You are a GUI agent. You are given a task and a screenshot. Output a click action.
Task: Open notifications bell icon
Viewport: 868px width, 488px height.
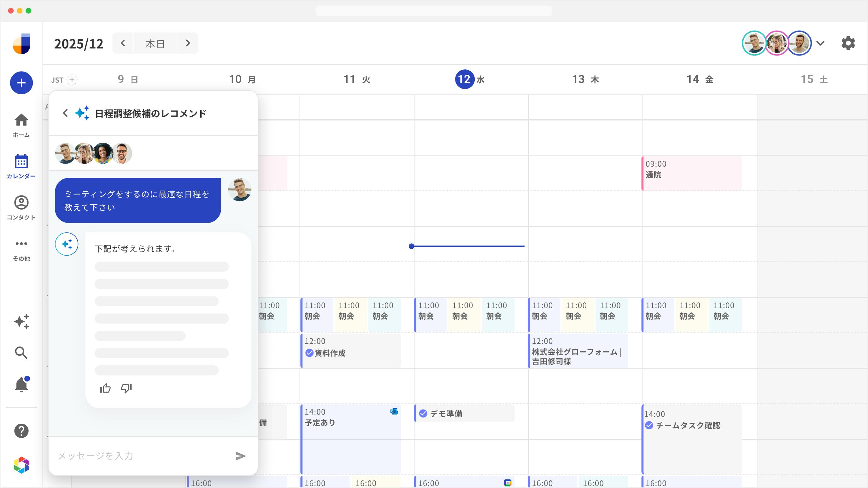[x=21, y=384]
